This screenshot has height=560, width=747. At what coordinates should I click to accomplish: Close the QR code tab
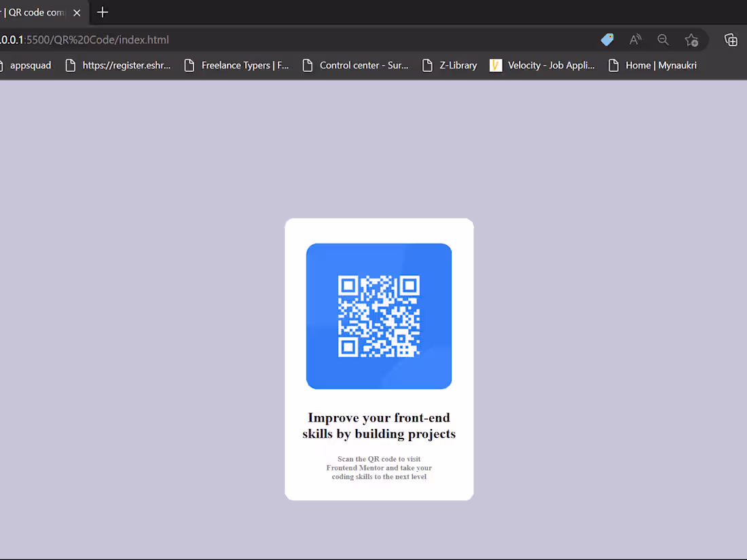pyautogui.click(x=77, y=12)
